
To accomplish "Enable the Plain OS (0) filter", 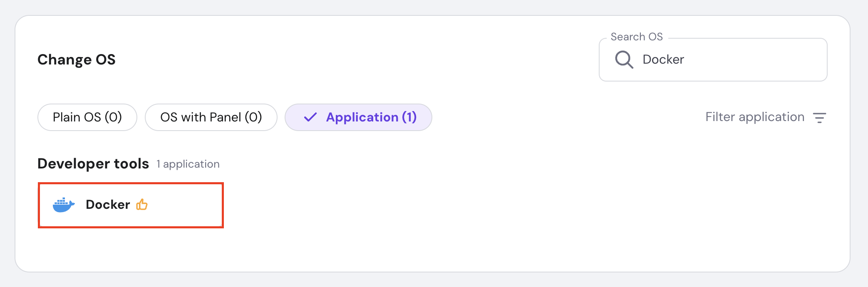I will click(x=87, y=117).
